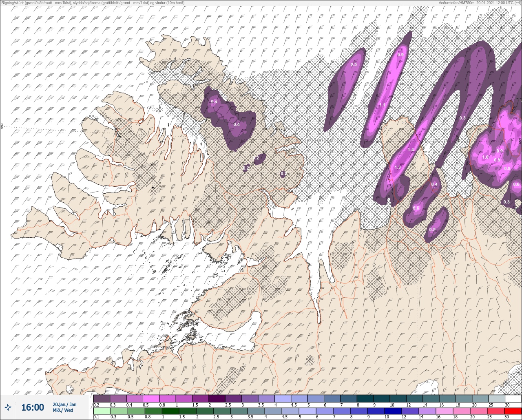This screenshot has width=522, height=420.
Task: Click the 1.1 snowfall value on the map
Action: click(x=382, y=105)
